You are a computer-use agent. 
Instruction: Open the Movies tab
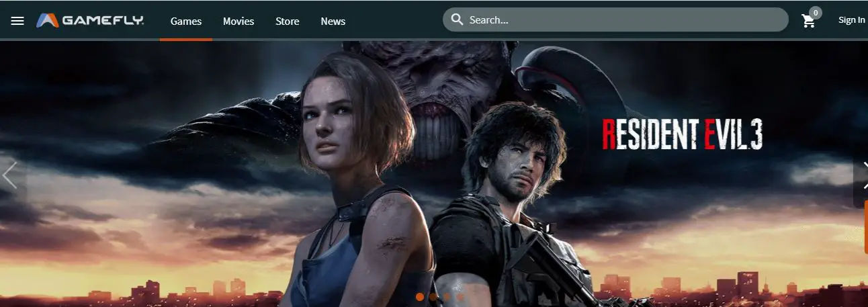pyautogui.click(x=238, y=21)
